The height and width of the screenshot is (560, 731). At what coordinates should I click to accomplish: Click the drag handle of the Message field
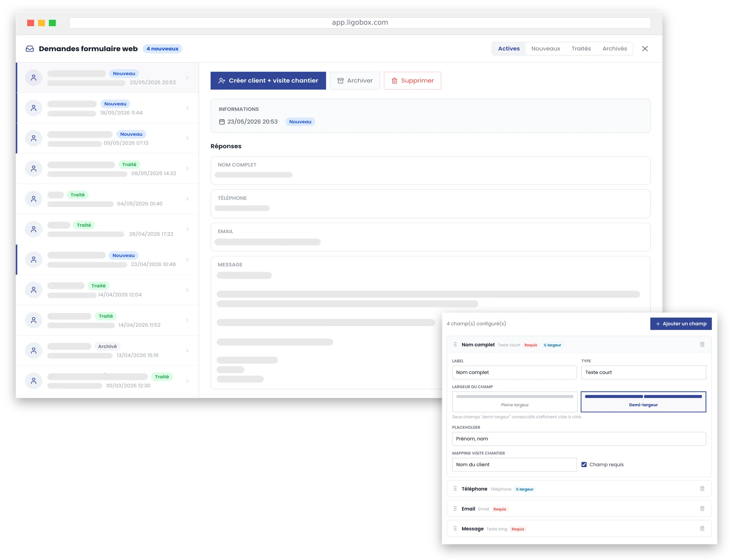click(x=455, y=528)
